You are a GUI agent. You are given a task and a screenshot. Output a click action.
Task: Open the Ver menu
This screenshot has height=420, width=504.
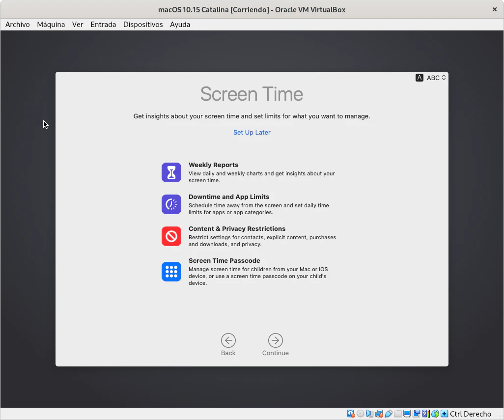(x=78, y=25)
